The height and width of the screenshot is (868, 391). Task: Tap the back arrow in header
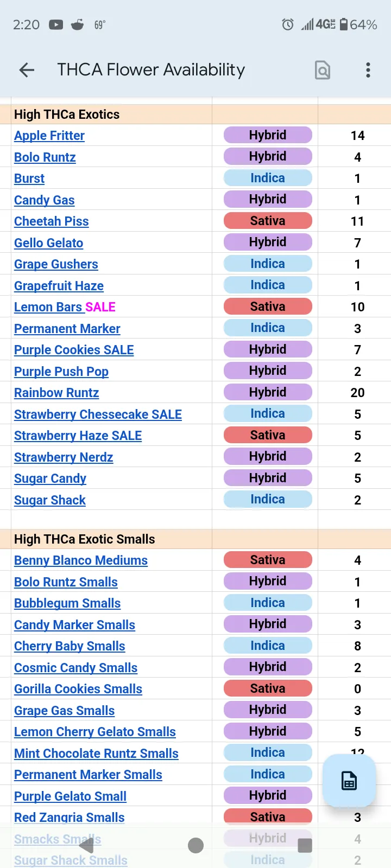click(27, 70)
